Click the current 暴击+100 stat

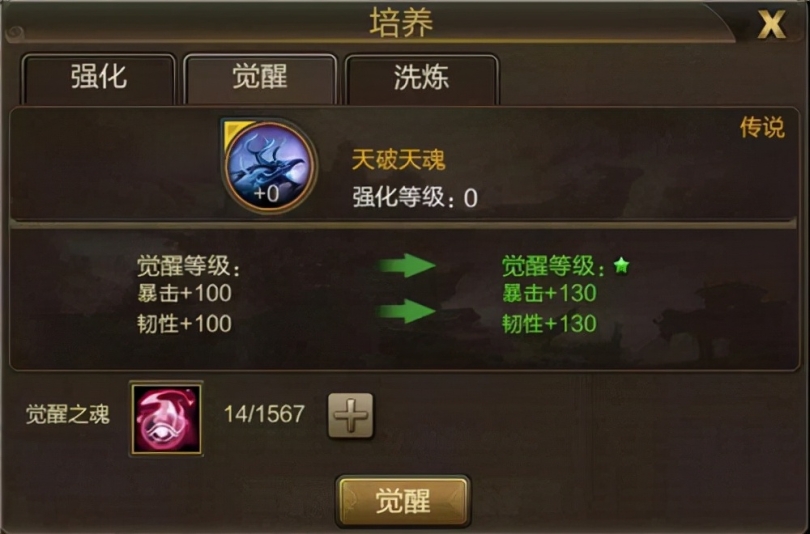184,293
